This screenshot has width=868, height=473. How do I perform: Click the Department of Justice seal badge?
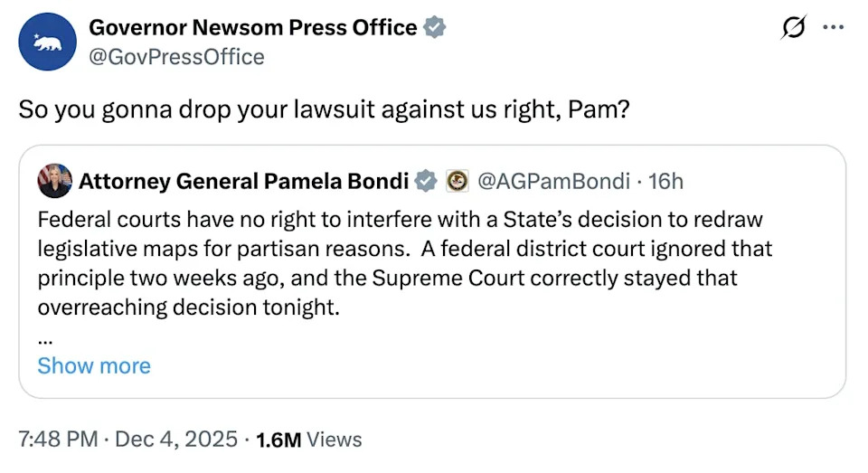457,182
